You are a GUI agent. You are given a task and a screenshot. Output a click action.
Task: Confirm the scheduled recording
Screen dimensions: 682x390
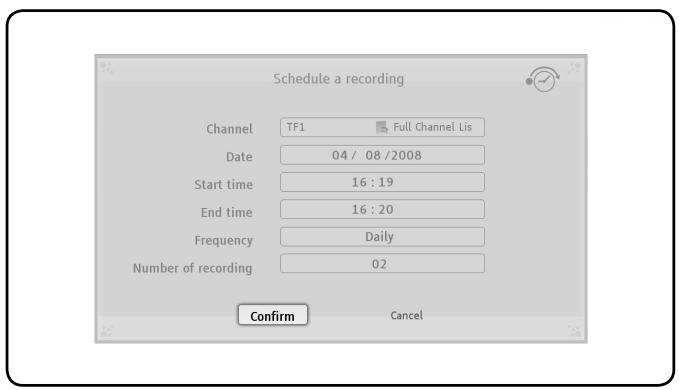[x=273, y=315]
